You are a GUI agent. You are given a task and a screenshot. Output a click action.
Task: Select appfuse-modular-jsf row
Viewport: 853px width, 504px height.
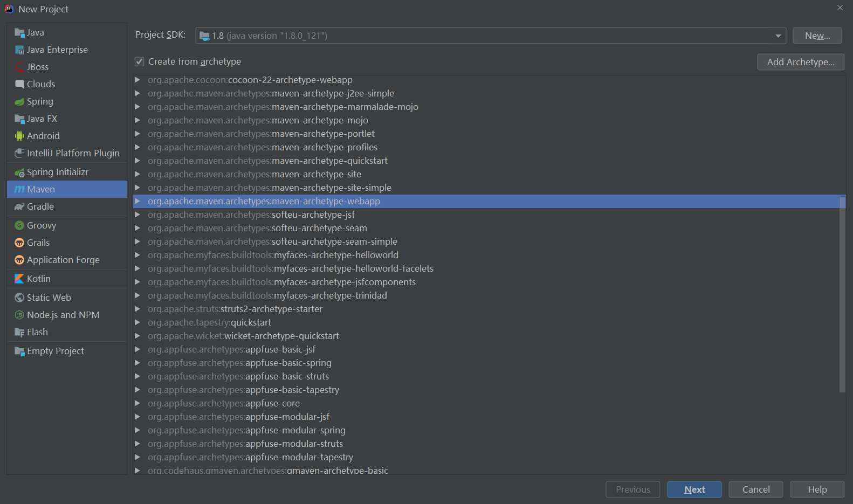[490, 417]
